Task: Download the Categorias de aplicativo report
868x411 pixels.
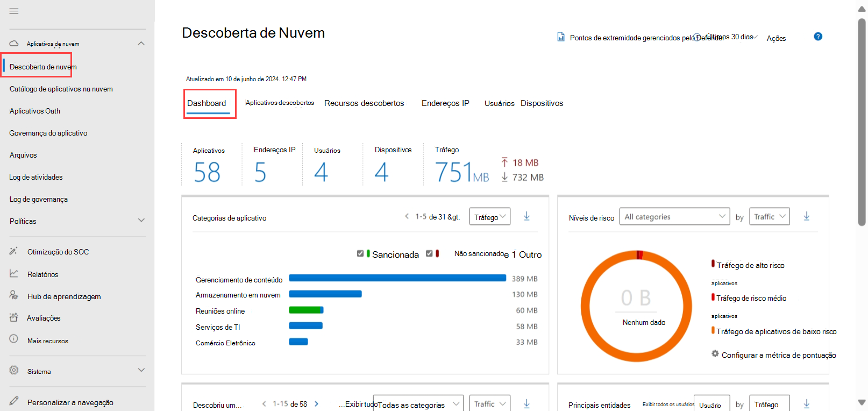Action: pyautogui.click(x=527, y=216)
